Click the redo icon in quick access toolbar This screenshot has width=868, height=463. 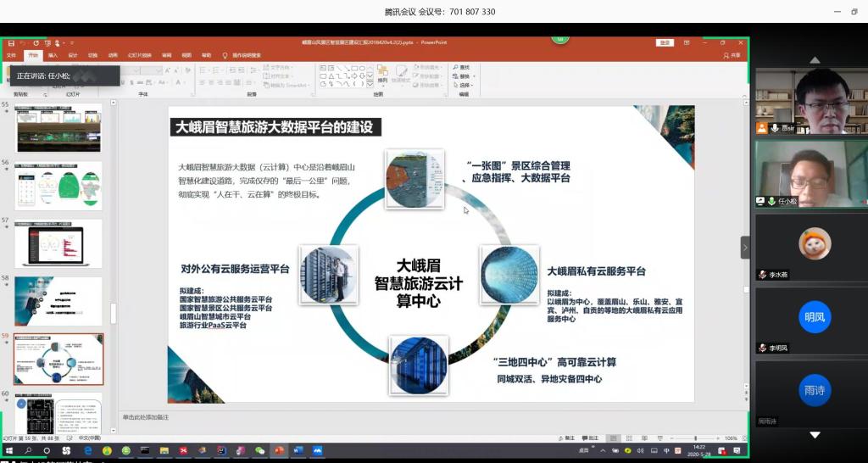pyautogui.click(x=36, y=42)
